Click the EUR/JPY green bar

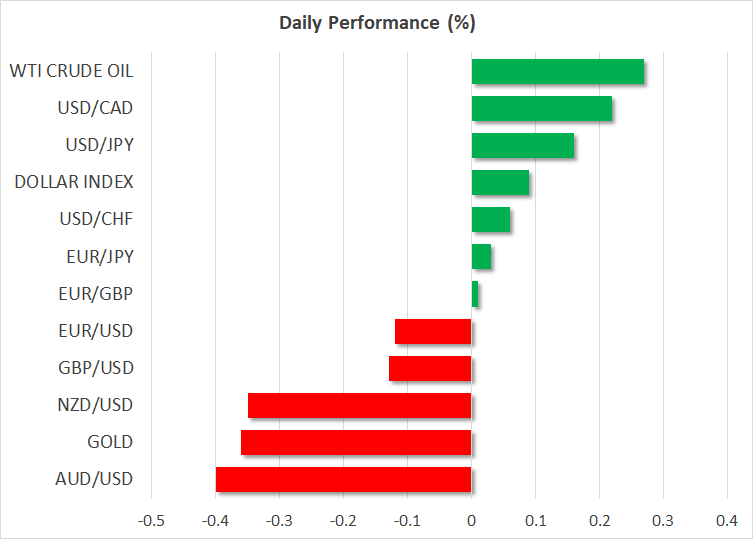click(481, 256)
